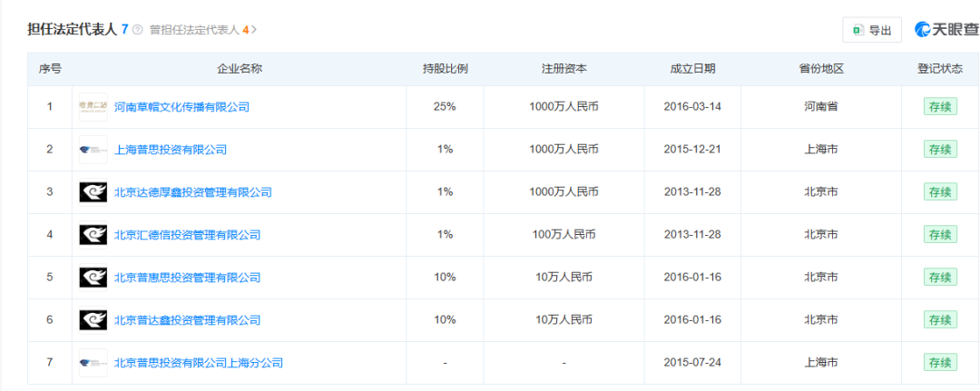This screenshot has width=980, height=391.
Task: Click the 河南草帽文化传播有限公司 company logo
Action: tap(93, 107)
